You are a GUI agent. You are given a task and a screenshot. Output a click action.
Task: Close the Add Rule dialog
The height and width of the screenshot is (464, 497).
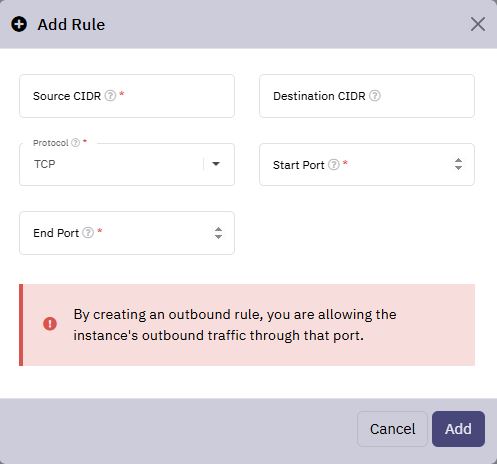478,24
